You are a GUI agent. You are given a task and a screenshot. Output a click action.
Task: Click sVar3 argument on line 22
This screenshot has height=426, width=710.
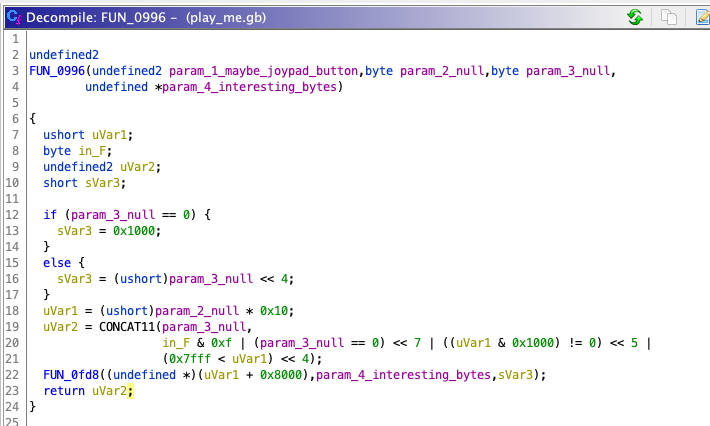[515, 375]
